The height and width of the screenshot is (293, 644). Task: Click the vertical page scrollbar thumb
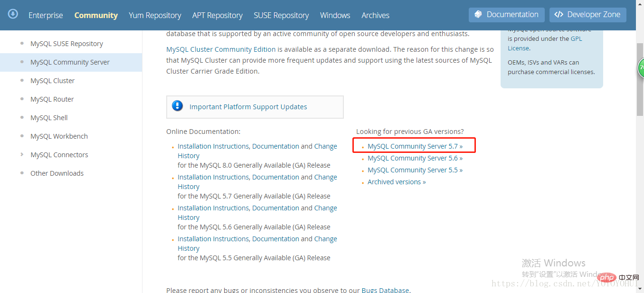click(640, 78)
